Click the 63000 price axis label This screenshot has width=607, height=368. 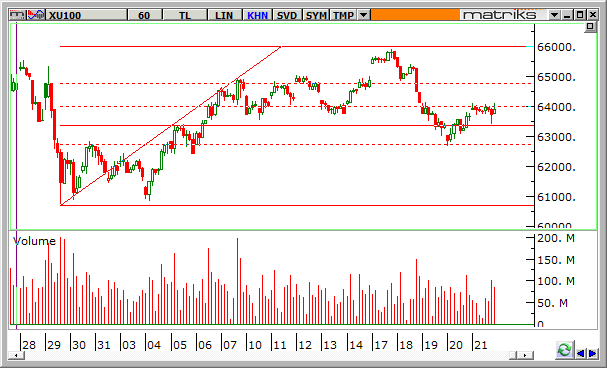[x=556, y=137]
